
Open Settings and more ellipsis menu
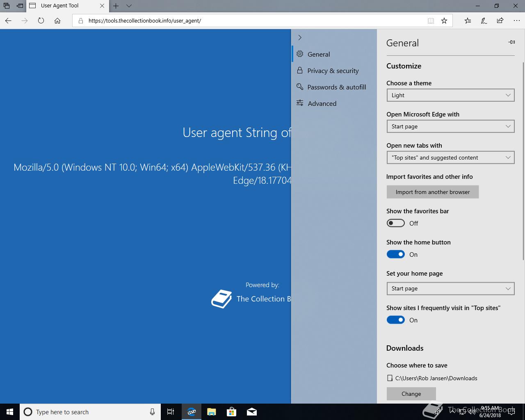(x=516, y=21)
